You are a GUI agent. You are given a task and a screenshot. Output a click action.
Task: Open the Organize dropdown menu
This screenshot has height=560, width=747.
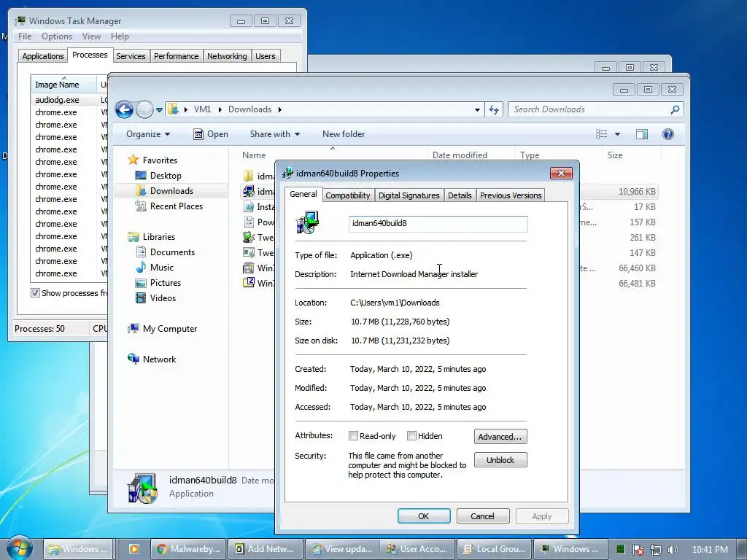pyautogui.click(x=148, y=134)
